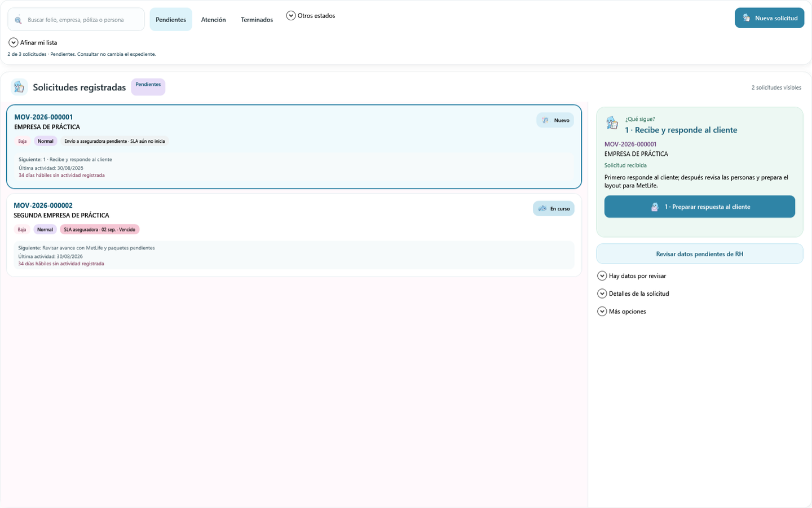This screenshot has width=812, height=508.
Task: Click Revisar datos pendientes de RH
Action: (x=700, y=254)
